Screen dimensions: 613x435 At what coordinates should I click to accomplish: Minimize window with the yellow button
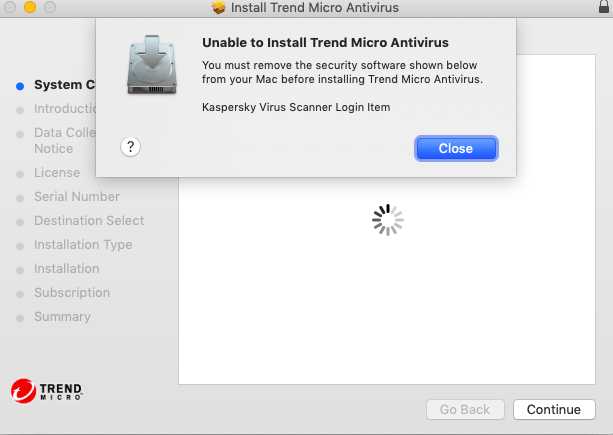point(30,7)
